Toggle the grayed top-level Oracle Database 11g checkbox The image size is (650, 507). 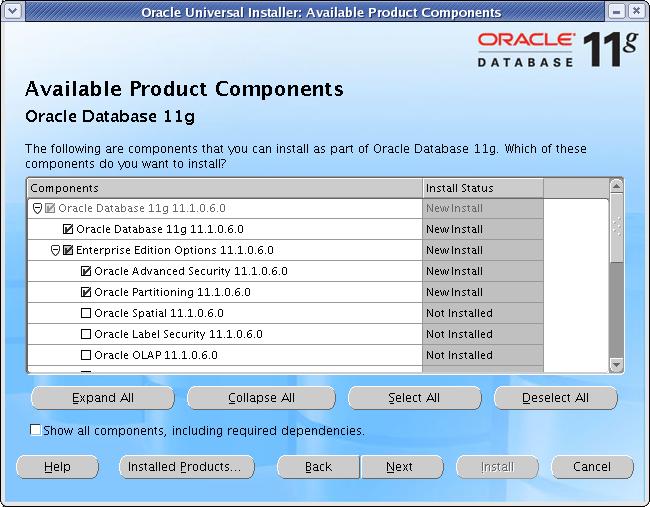pyautogui.click(x=50, y=208)
